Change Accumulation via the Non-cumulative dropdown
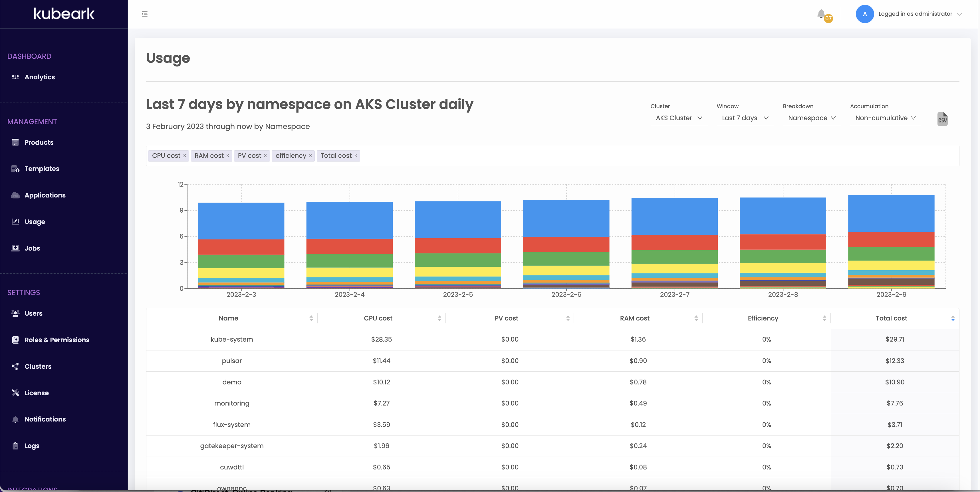The height and width of the screenshot is (492, 980). pos(885,118)
